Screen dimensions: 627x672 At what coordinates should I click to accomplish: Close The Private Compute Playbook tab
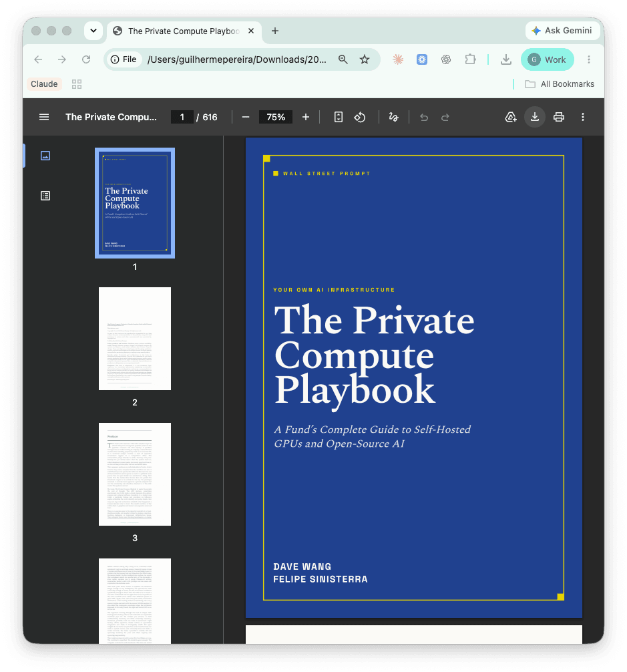251,31
